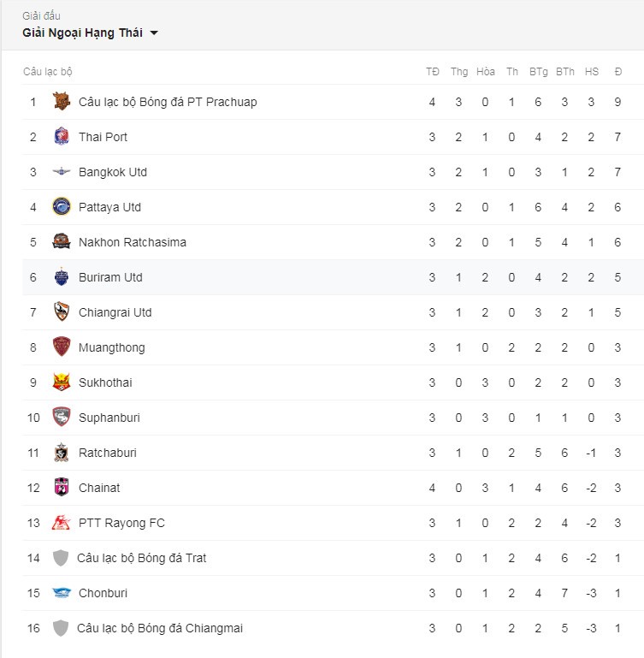
Task: Open the Giải Ngoại Hạng Thái league dropdown
Action: tap(90, 33)
